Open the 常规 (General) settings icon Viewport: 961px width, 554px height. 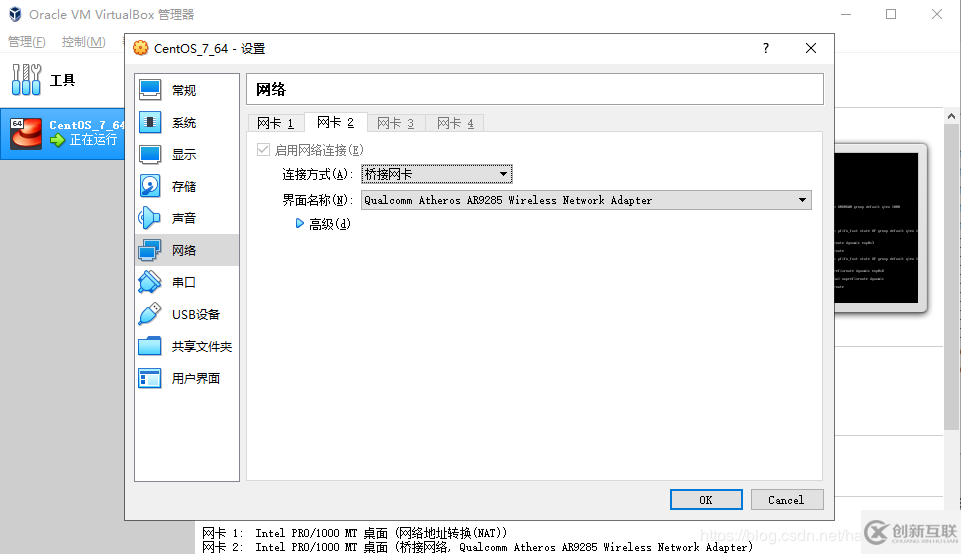pos(150,90)
